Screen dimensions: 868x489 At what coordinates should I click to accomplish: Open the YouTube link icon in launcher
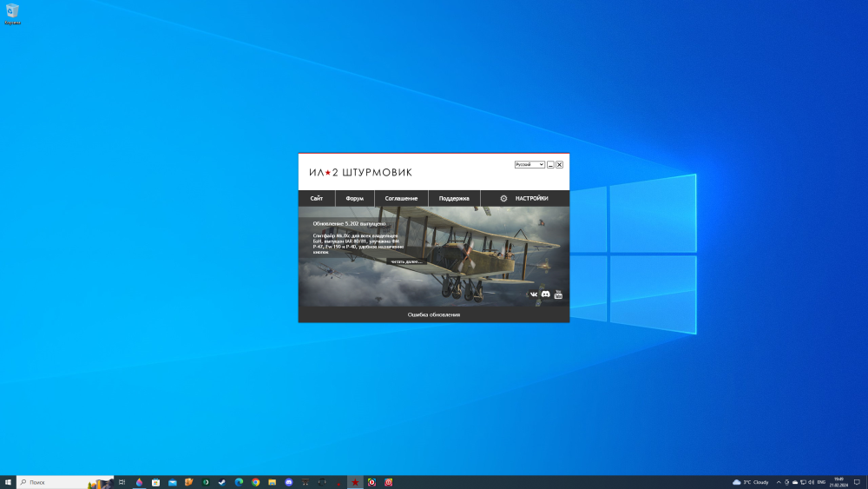coord(558,294)
